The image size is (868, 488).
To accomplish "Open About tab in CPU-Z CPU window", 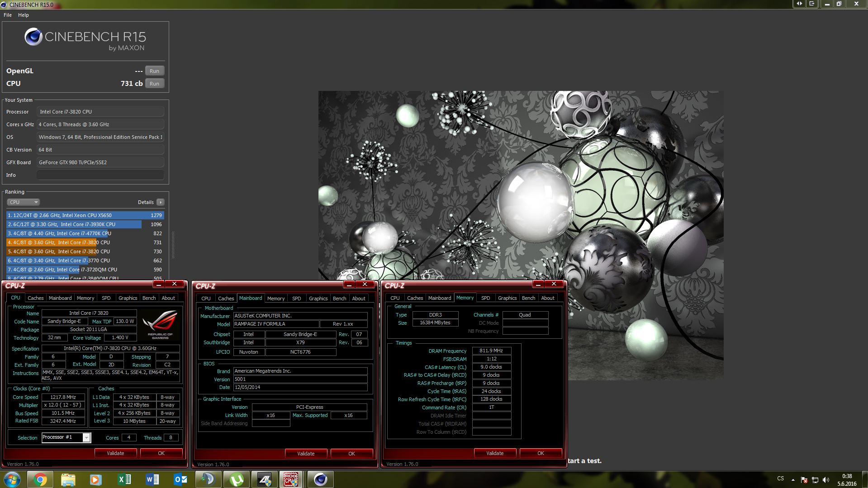I will pos(168,298).
